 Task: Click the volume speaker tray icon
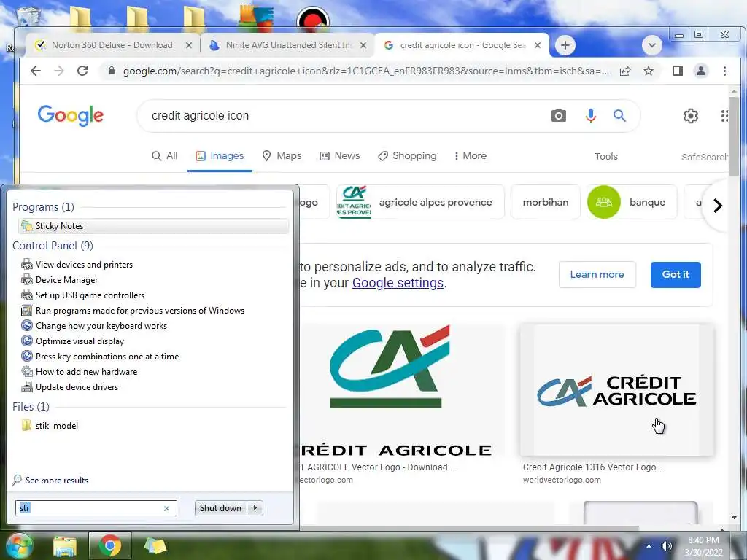pos(667,546)
